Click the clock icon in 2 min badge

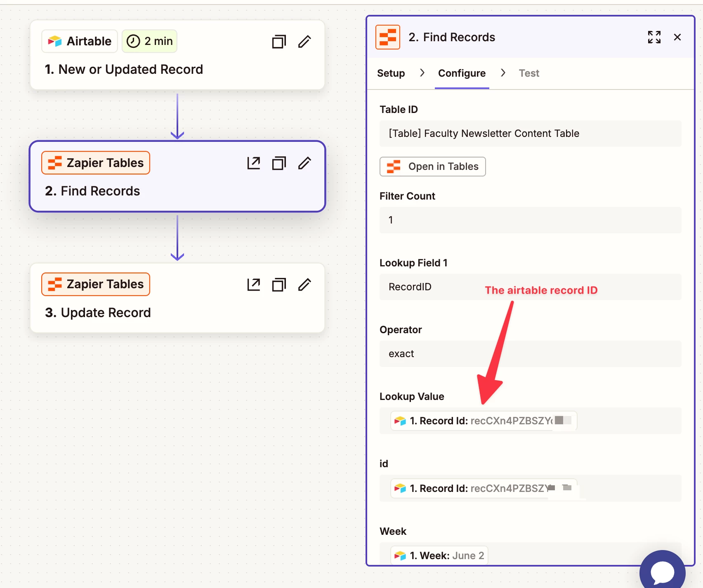[133, 41]
